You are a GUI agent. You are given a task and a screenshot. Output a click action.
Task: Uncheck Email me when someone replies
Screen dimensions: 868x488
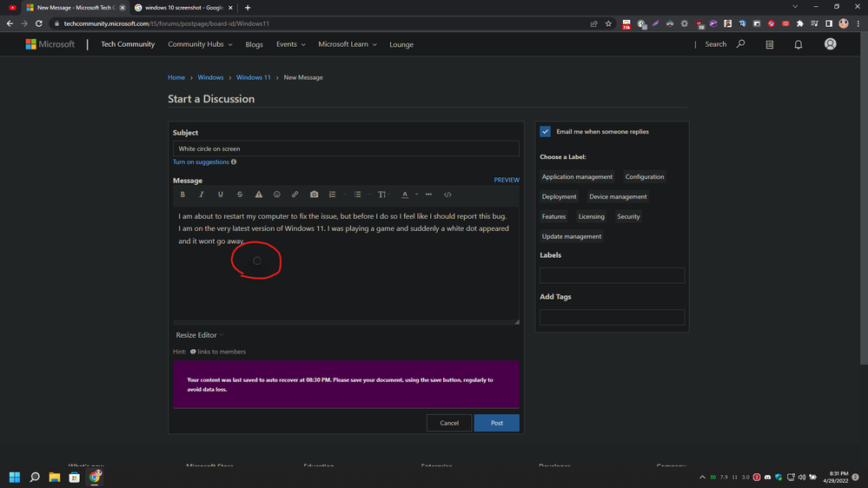point(546,132)
